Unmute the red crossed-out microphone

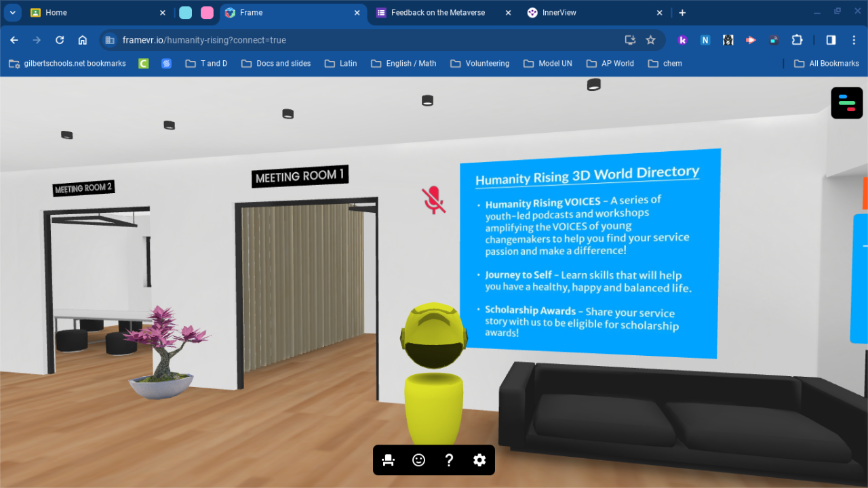pos(434,200)
